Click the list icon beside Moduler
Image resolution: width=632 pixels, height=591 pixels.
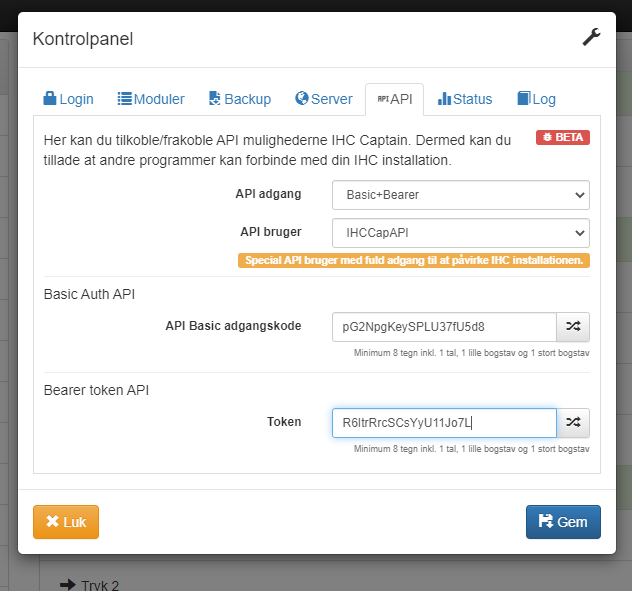[125, 99]
